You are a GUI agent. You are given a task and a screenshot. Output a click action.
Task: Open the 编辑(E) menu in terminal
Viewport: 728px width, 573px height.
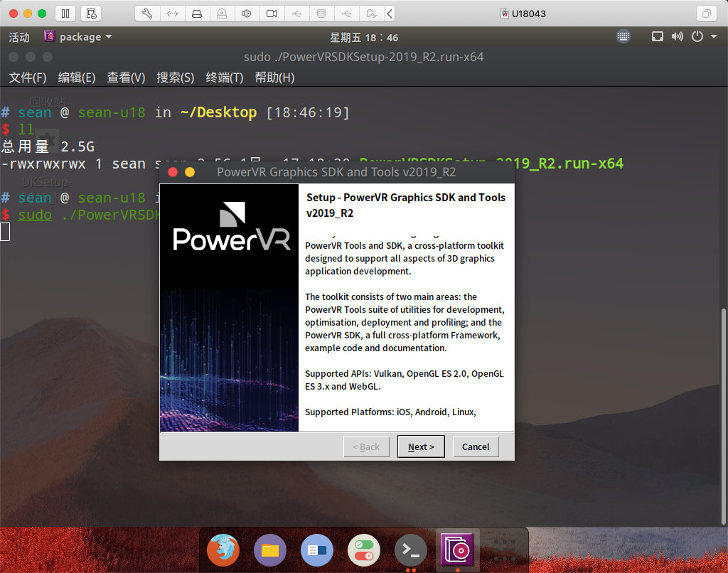[77, 77]
